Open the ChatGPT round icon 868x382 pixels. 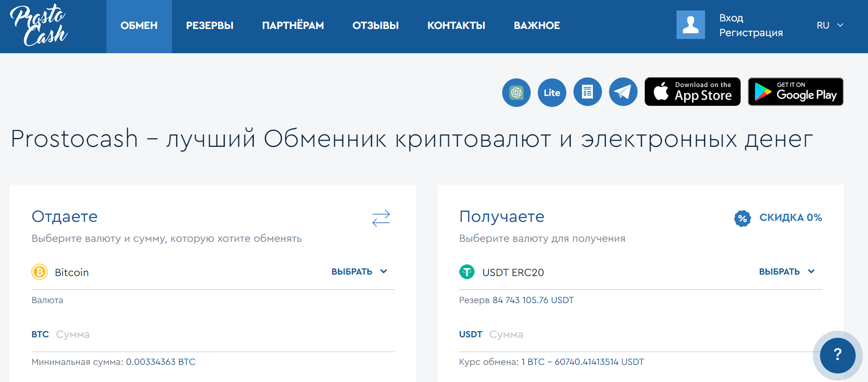[516, 92]
